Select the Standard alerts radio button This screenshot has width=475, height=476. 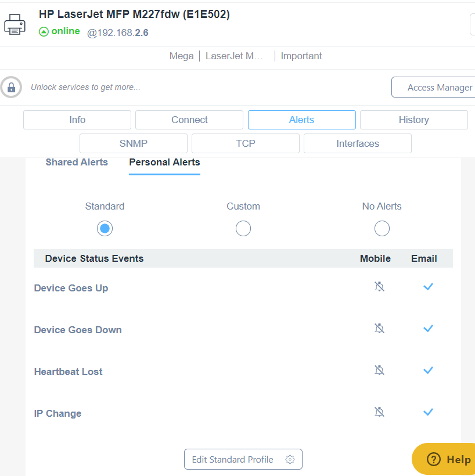pos(105,229)
